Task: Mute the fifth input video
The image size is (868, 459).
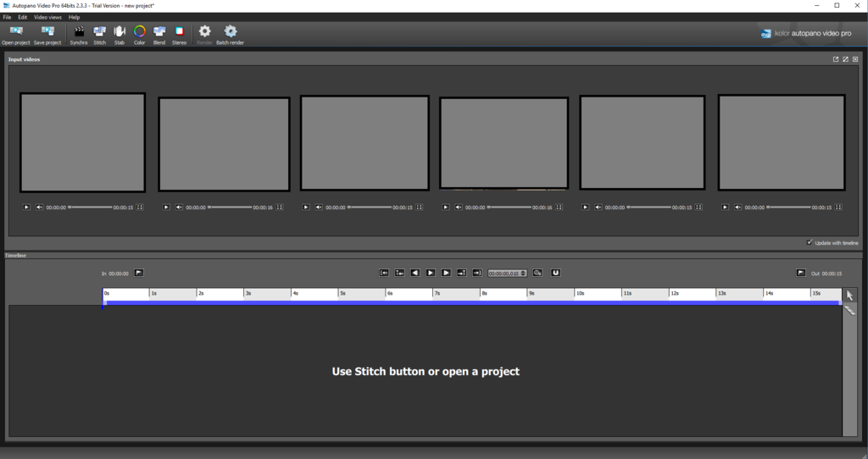Action: [x=598, y=207]
